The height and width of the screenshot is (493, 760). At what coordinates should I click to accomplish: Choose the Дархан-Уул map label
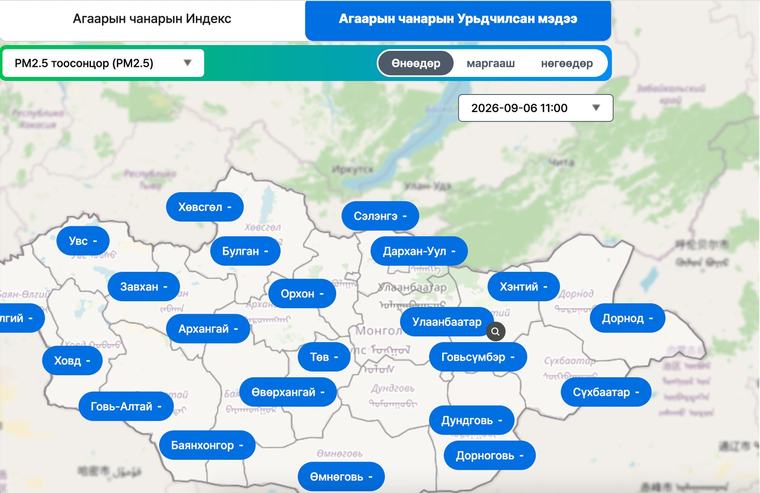[x=419, y=251]
